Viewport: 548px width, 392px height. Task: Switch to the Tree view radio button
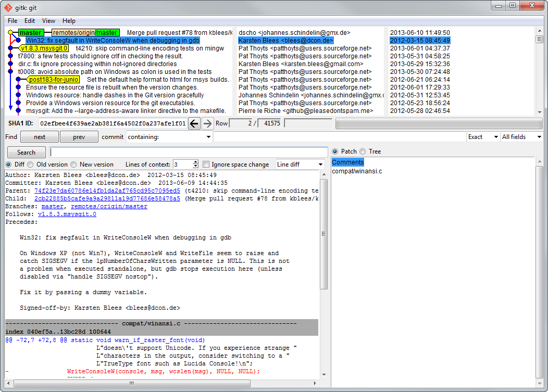[x=363, y=150]
